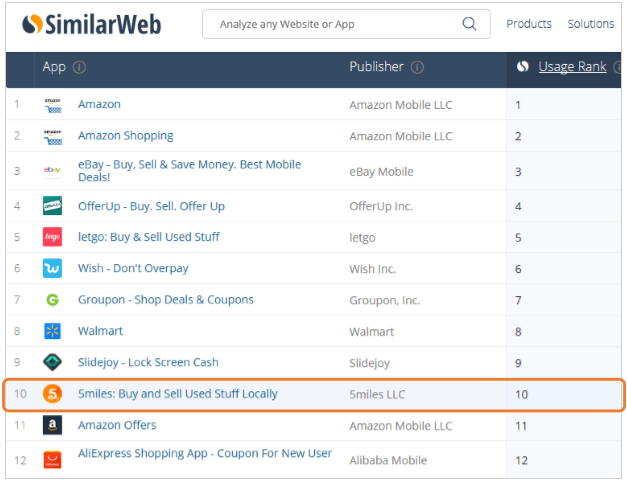This screenshot has height=487, width=627.
Task: Click publisher Groupon, Inc.
Action: pyautogui.click(x=384, y=301)
